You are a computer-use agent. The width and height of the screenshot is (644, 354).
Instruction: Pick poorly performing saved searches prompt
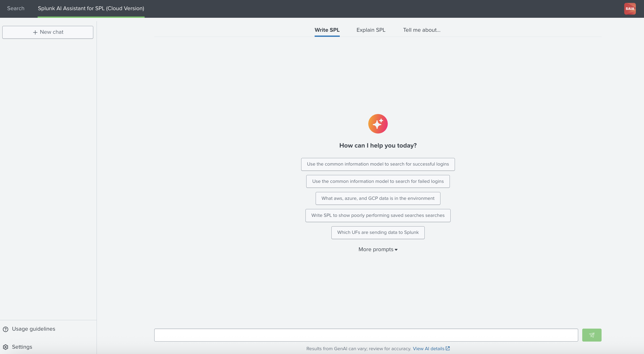378,215
